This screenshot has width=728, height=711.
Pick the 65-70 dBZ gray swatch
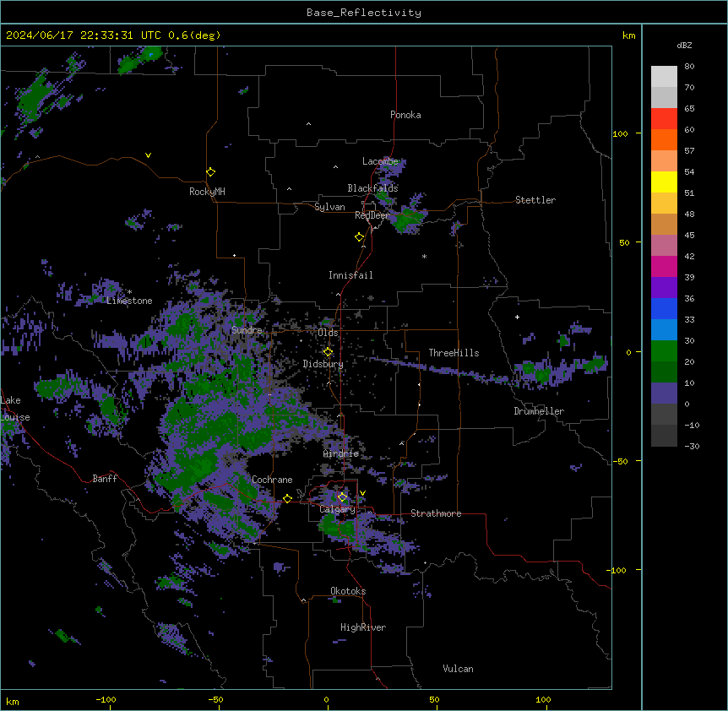click(664, 97)
